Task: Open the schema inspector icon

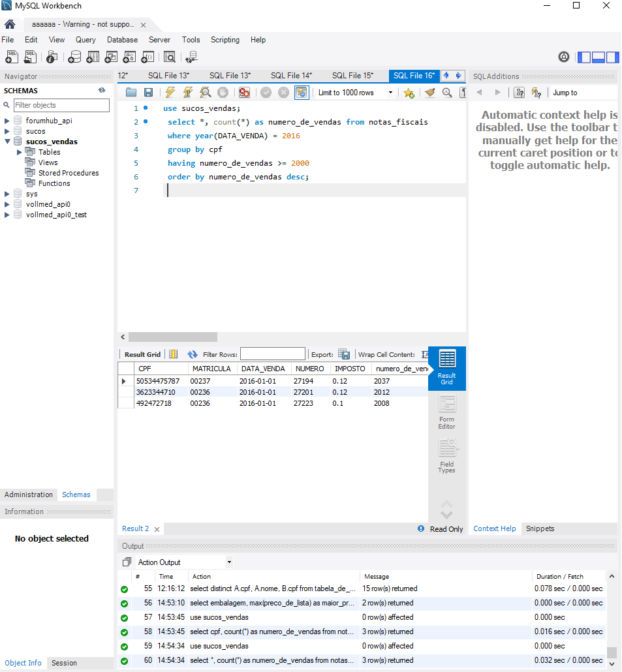Action: (x=52, y=57)
